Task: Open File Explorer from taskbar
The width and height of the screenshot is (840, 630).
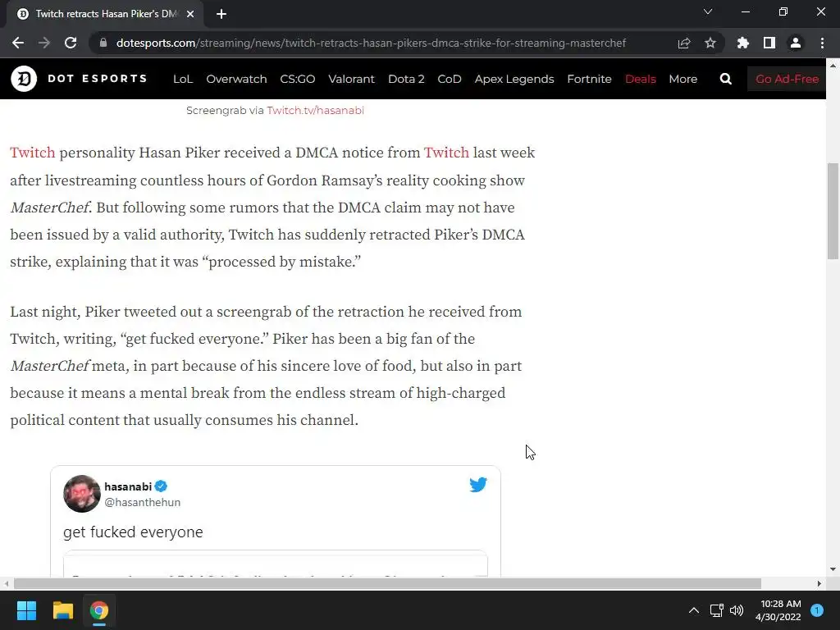Action: [x=62, y=610]
